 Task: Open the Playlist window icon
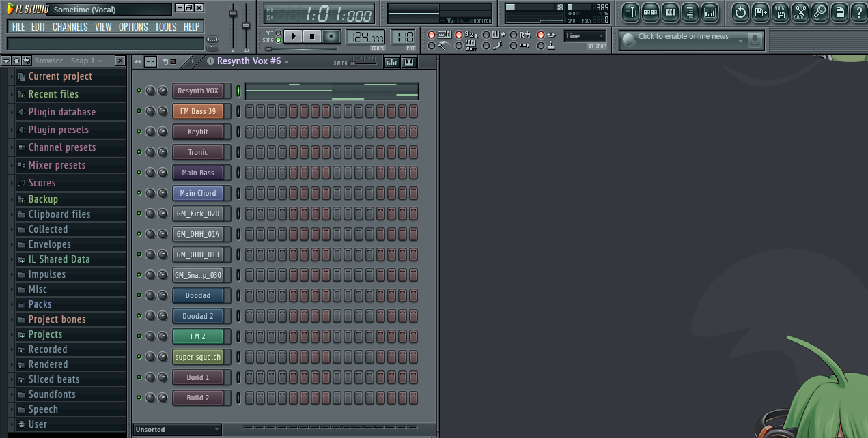click(x=630, y=12)
